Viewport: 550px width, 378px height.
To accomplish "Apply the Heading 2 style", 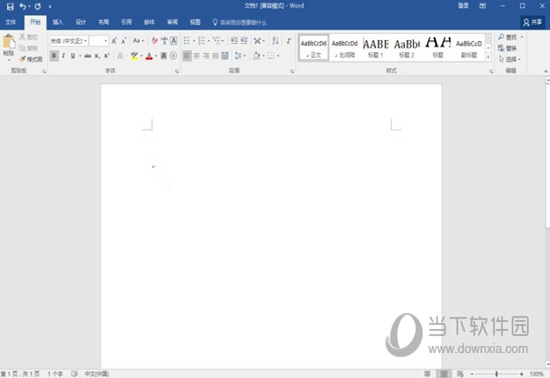I will click(407, 48).
